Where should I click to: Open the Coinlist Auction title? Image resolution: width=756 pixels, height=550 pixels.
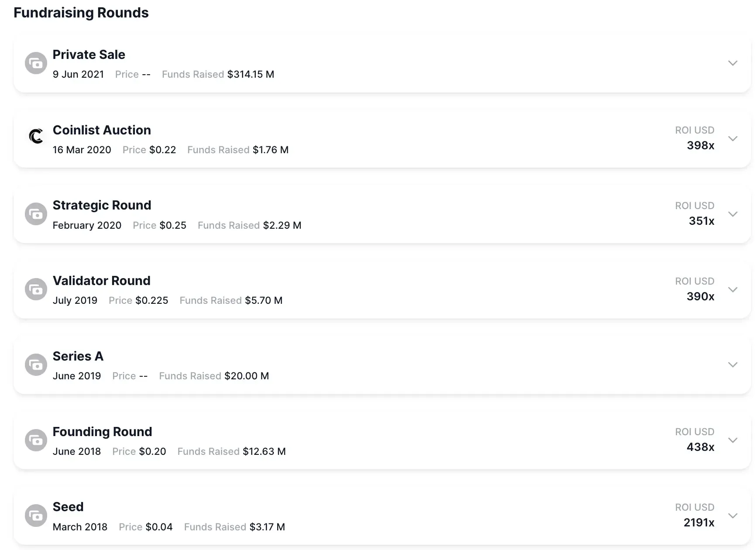[x=102, y=130]
